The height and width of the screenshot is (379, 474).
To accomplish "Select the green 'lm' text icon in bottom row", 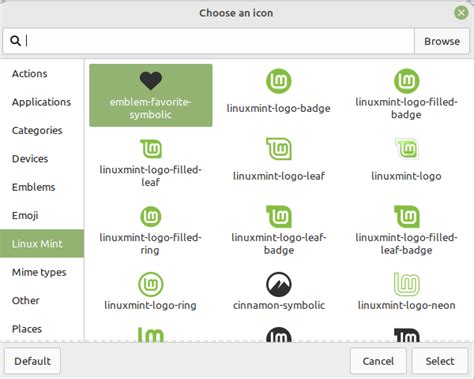I will point(151,335).
